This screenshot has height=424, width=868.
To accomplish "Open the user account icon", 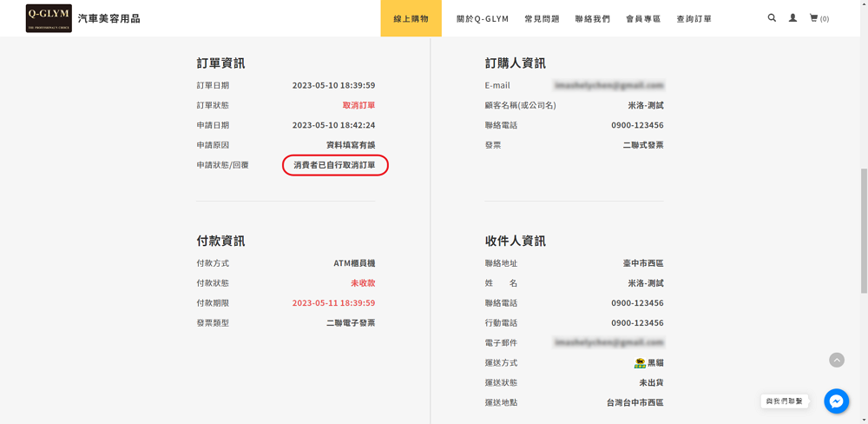I will click(792, 18).
